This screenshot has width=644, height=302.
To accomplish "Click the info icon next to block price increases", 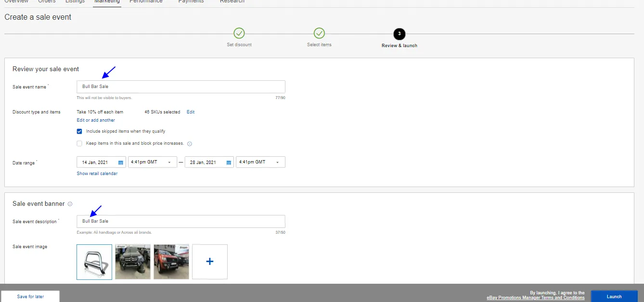I will click(190, 144).
